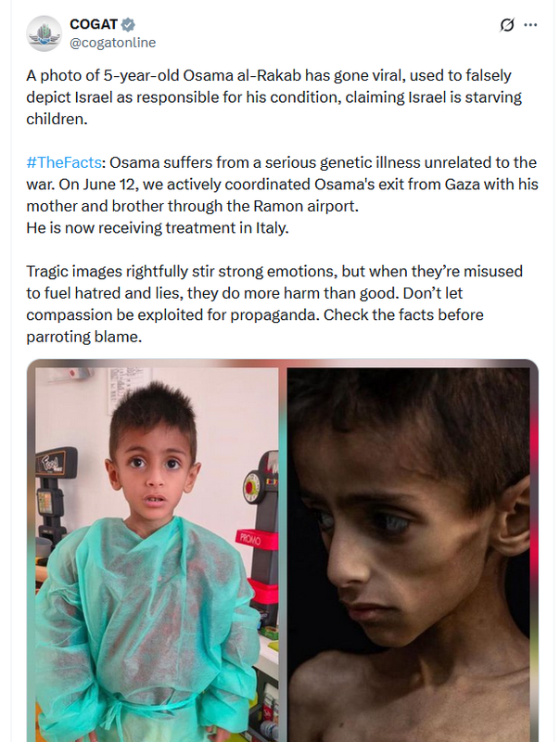Open the Grok explain-post icon

point(506,25)
